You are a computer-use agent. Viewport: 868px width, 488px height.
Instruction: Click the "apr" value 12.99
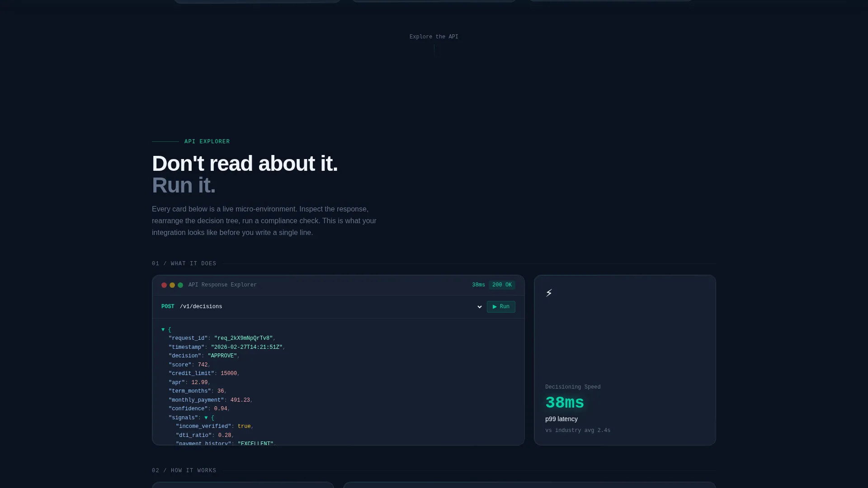point(199,383)
